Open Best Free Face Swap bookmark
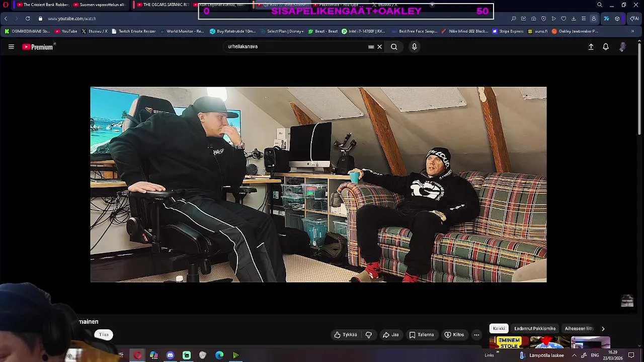Viewport: 644px width, 362px height. [x=414, y=31]
